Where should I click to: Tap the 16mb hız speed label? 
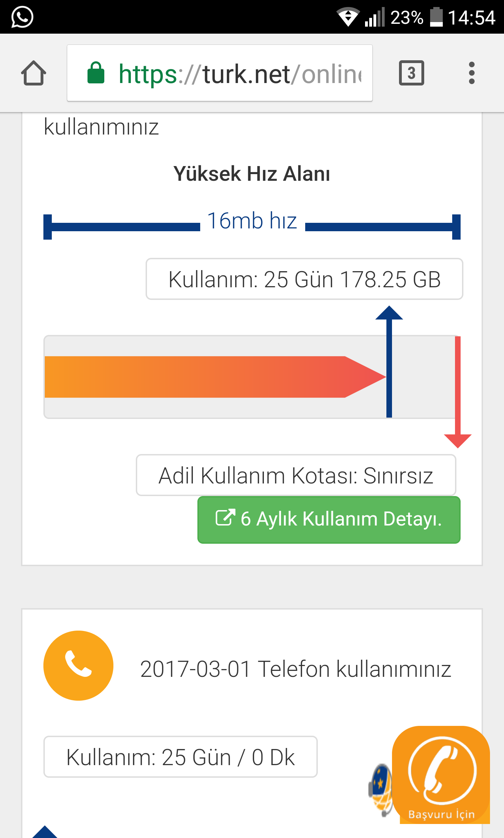tap(252, 221)
